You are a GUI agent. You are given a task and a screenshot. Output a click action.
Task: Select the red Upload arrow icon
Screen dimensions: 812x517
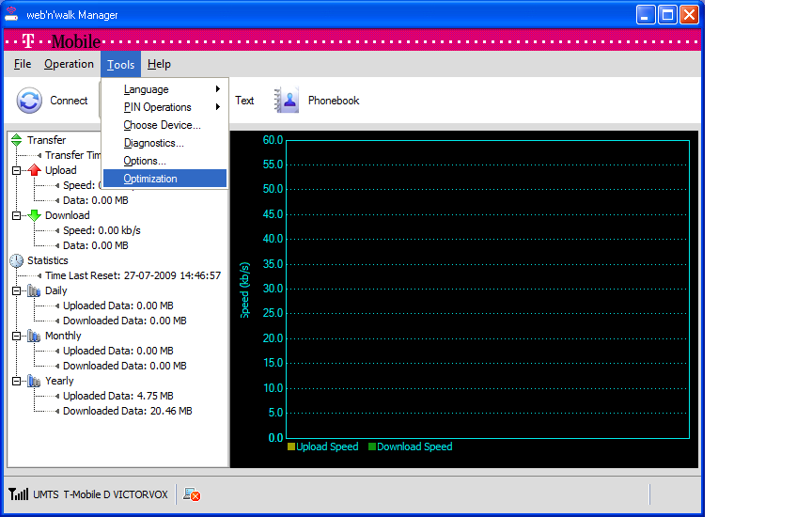pos(34,170)
